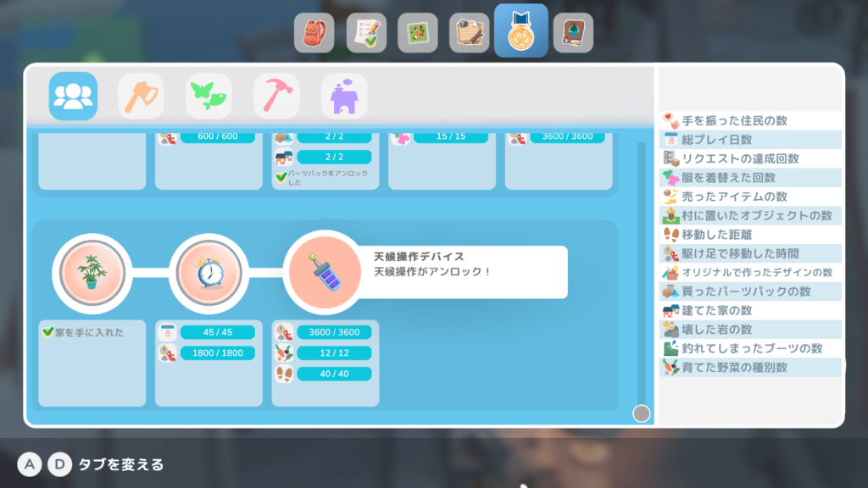
Task: Click the 天候操作デバイス tooltip title
Action: coord(419,257)
